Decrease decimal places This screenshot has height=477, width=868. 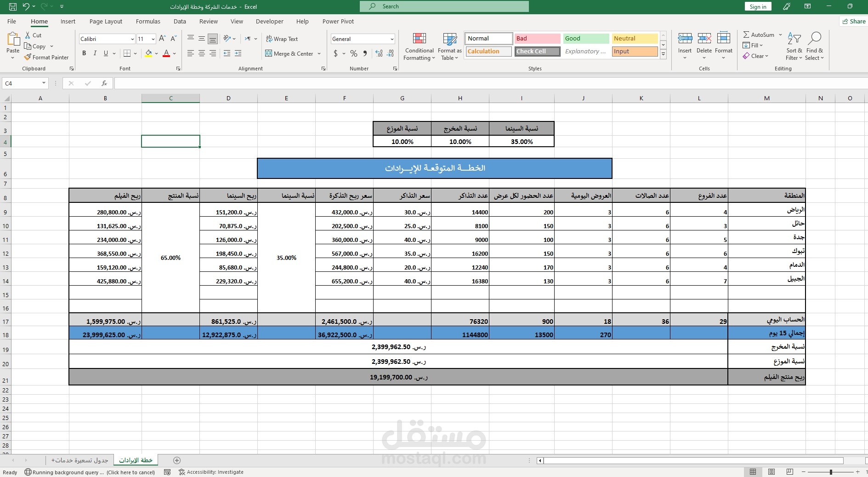pyautogui.click(x=390, y=53)
